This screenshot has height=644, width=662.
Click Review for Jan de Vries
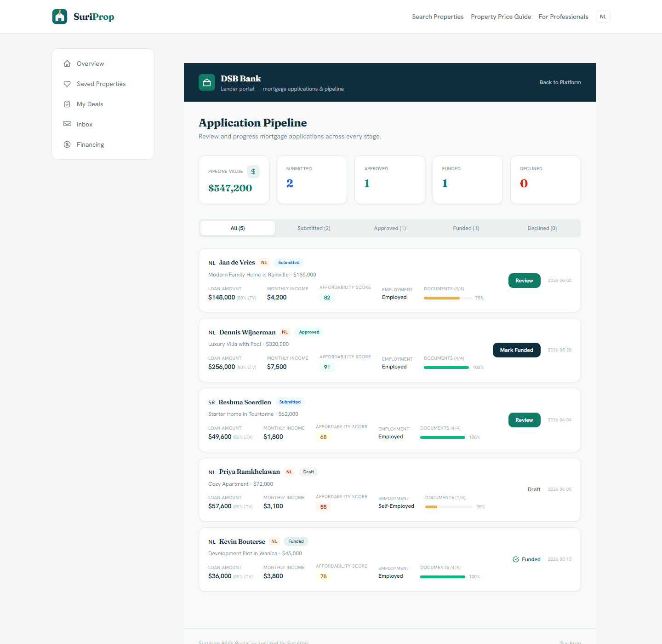[524, 281]
